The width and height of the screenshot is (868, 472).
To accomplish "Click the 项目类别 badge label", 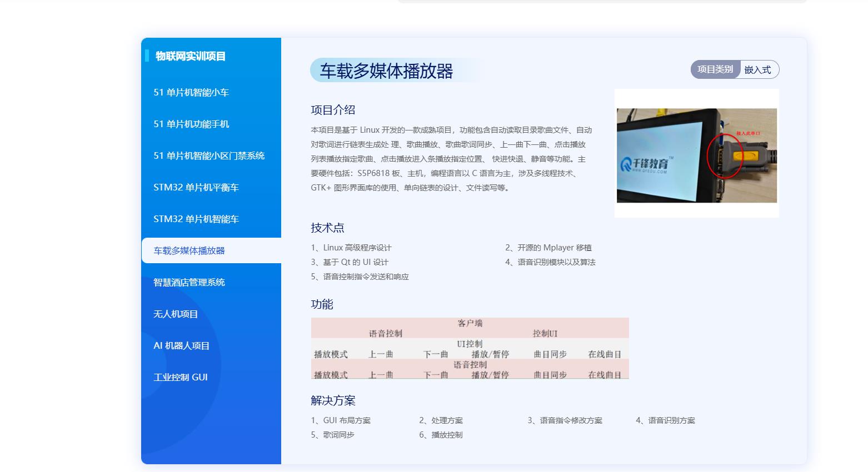I will [x=715, y=70].
